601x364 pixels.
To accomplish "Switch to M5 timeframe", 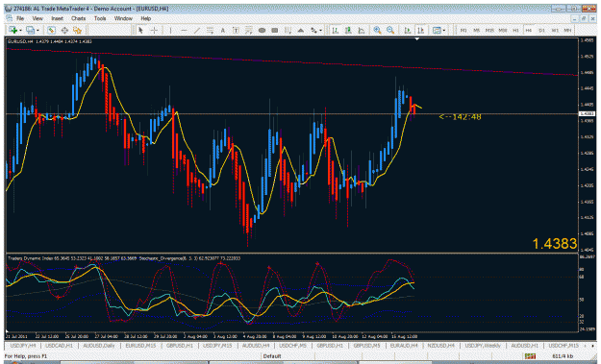I will point(476,30).
